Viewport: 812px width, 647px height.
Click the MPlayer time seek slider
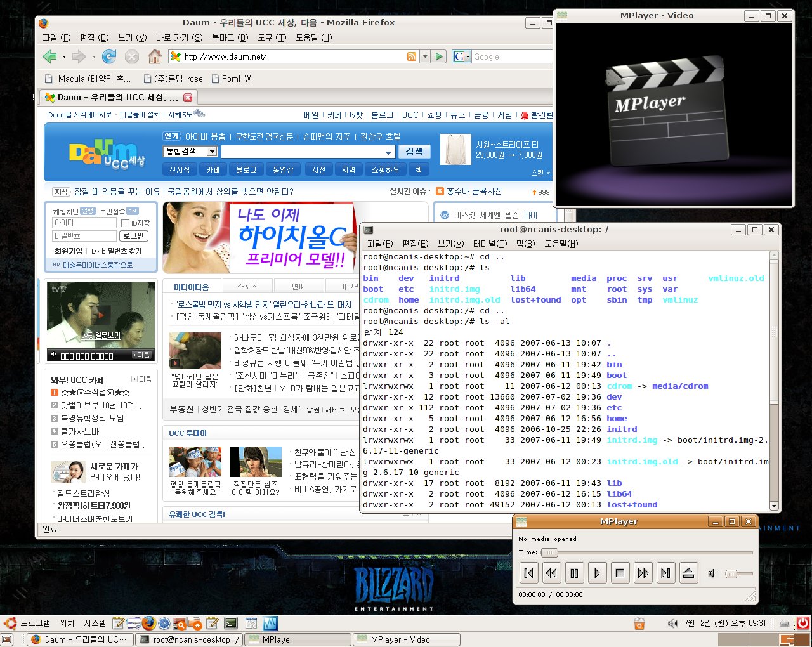click(x=646, y=552)
